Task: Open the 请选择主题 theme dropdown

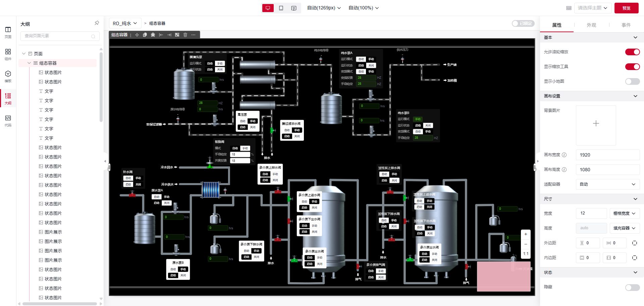Action: coord(592,8)
